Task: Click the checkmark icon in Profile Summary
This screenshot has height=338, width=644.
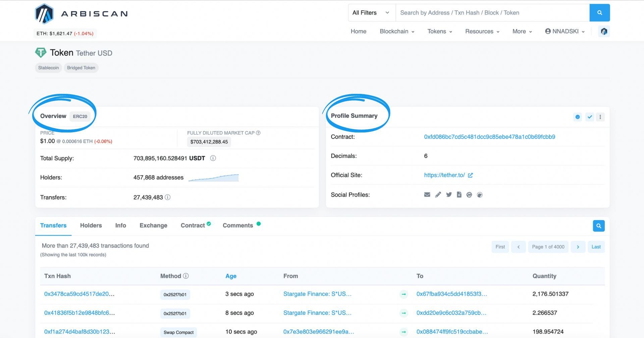Action: (590, 117)
